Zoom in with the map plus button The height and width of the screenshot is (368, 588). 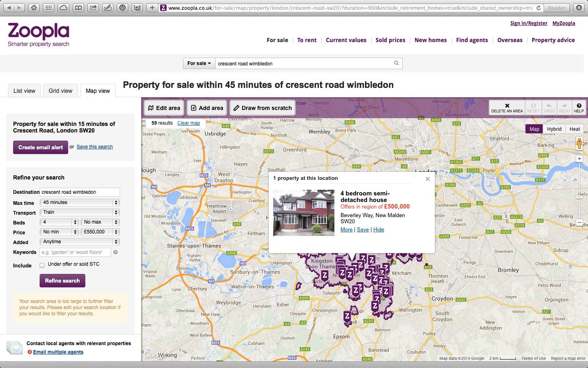(x=579, y=159)
